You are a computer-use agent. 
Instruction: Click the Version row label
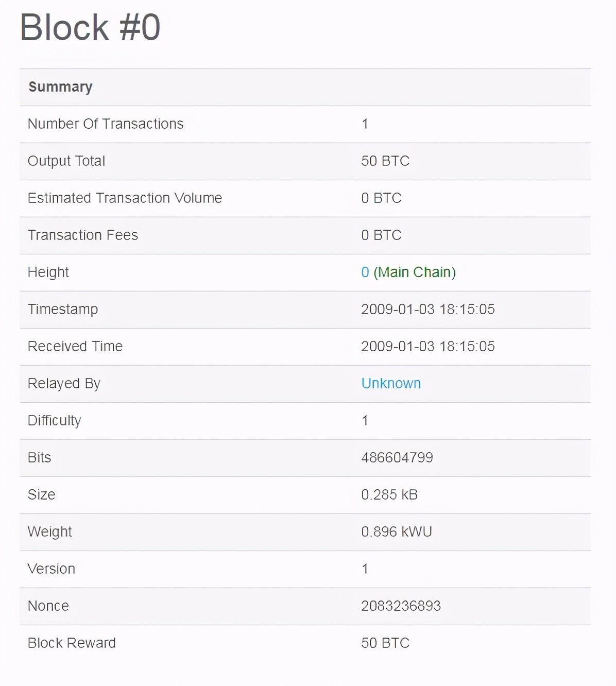click(x=52, y=569)
